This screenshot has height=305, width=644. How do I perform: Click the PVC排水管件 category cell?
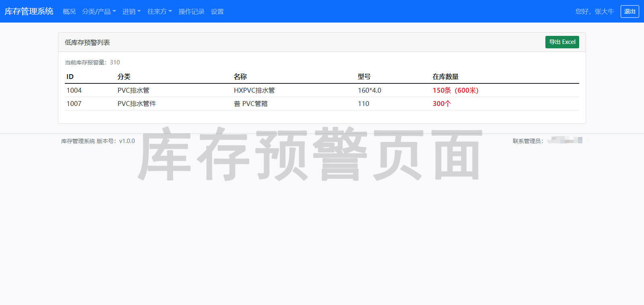136,104
